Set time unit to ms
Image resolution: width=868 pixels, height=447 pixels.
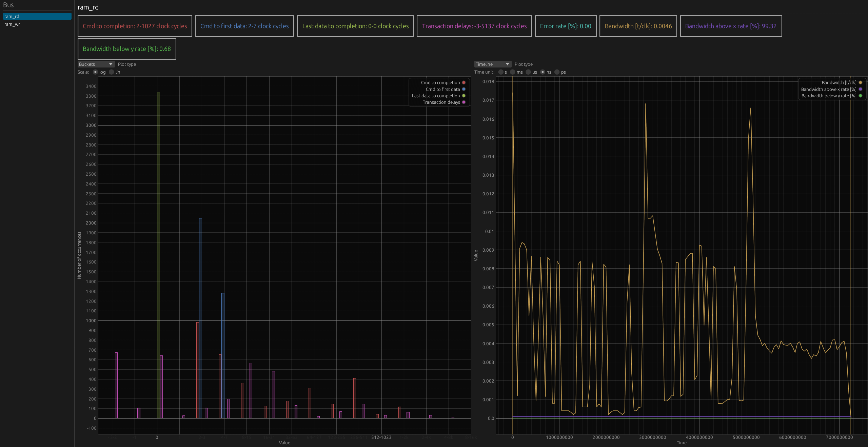[513, 72]
